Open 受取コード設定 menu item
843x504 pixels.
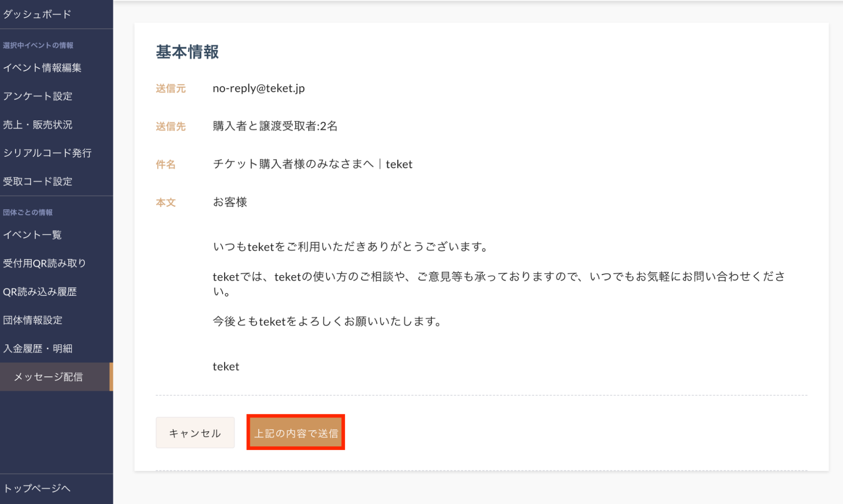coord(38,182)
